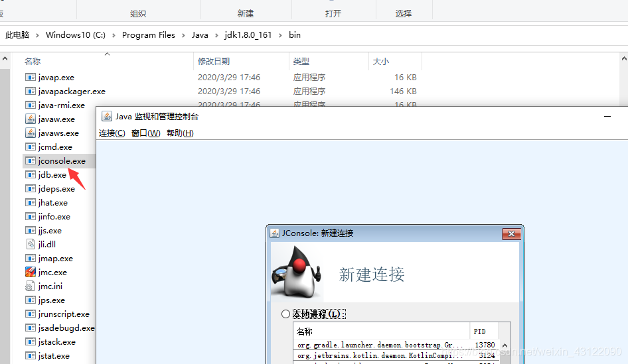Click the 打开 ribbon group label

[333, 14]
